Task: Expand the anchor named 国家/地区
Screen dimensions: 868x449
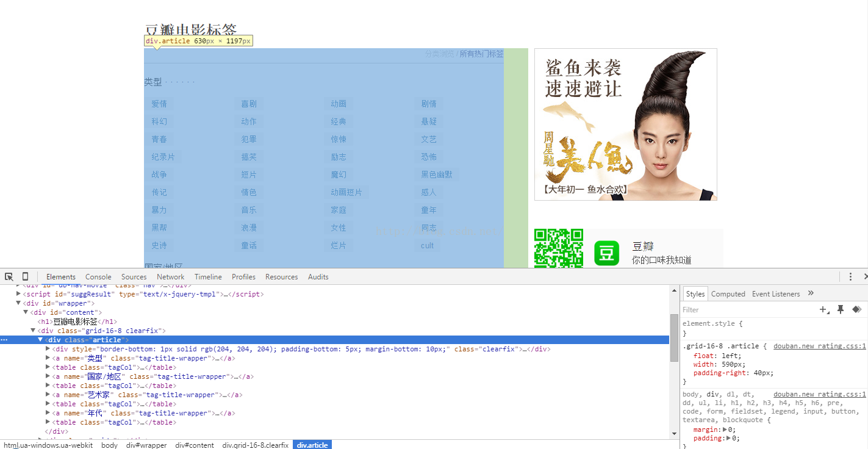Action: pyautogui.click(x=48, y=376)
